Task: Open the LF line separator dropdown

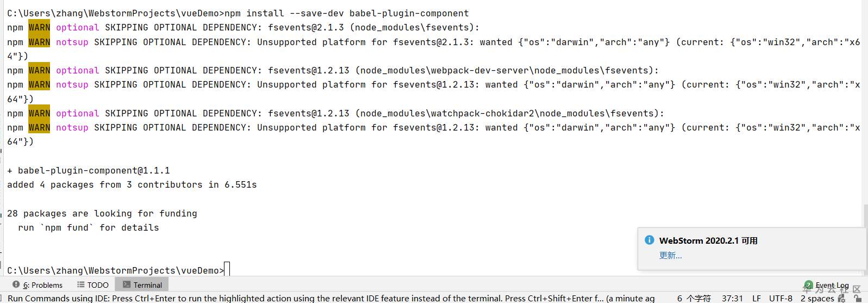Action: (x=756, y=298)
